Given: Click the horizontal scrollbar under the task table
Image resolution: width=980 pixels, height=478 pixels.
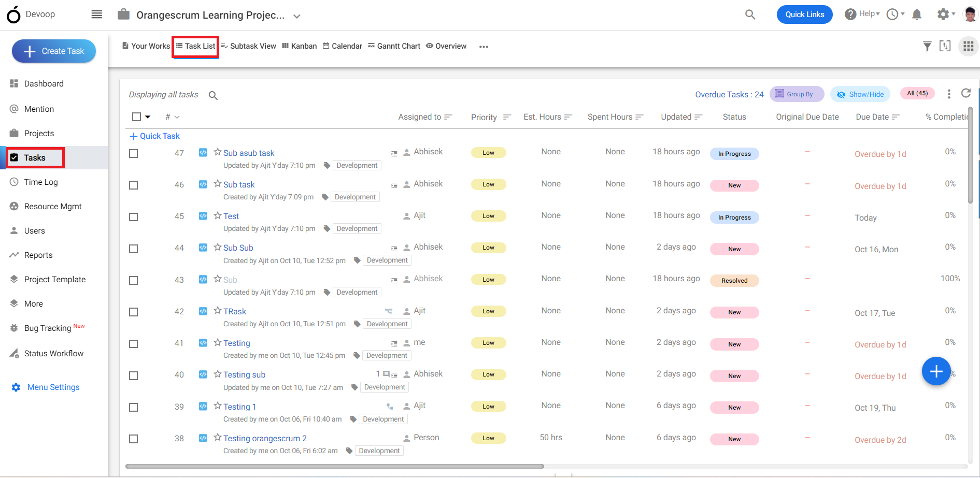Looking at the screenshot, I should [335, 466].
